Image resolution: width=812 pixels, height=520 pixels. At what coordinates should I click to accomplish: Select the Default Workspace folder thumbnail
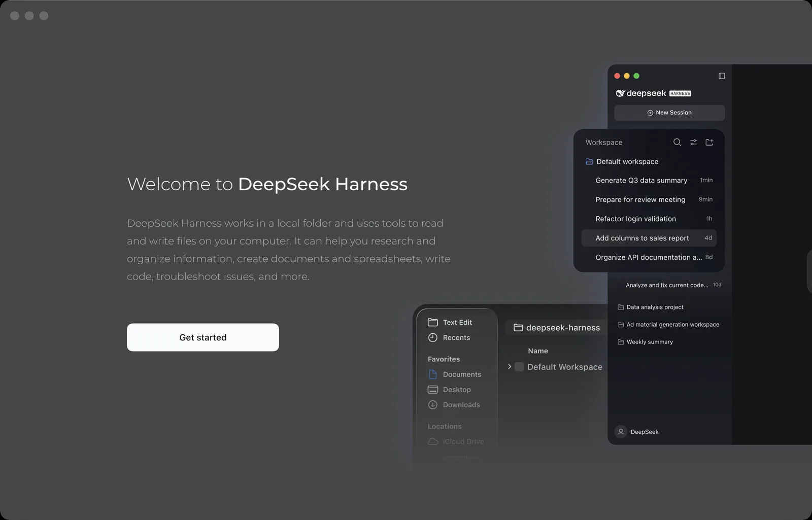point(519,367)
